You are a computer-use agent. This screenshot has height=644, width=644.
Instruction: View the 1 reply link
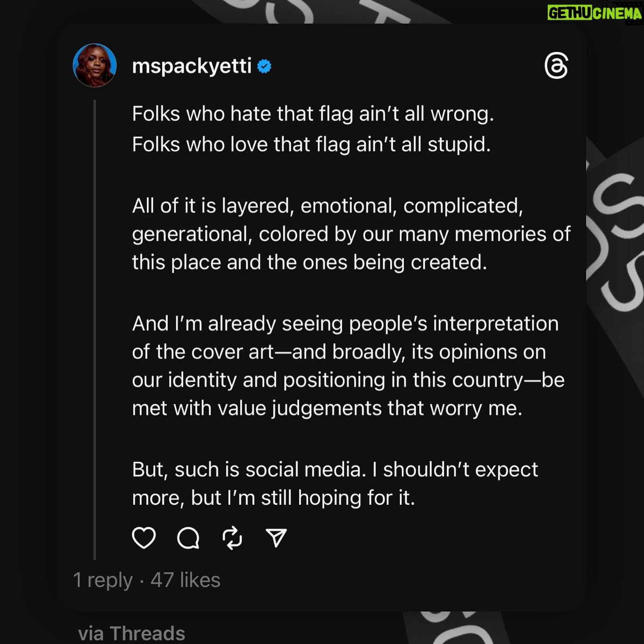click(103, 580)
